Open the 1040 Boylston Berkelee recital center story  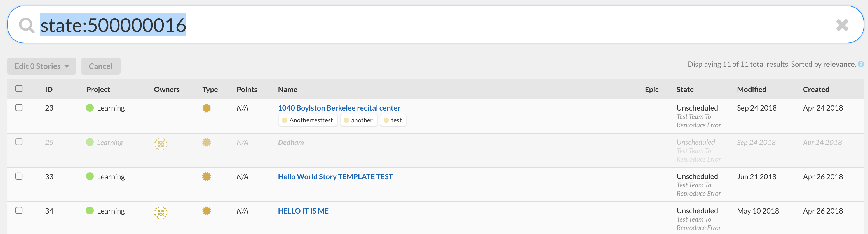coord(339,108)
